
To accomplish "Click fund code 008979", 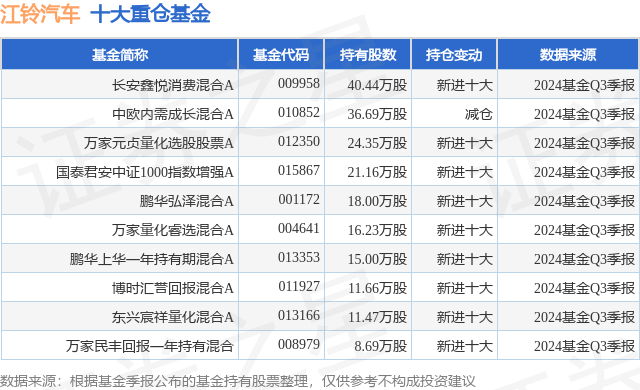I will point(299,344).
